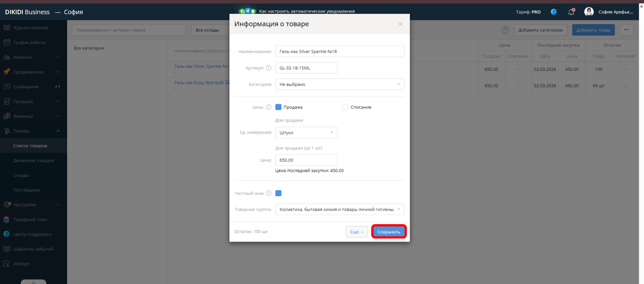644x284 pixels.
Task: Toggle the Честный знак checkbox
Action: [278, 193]
